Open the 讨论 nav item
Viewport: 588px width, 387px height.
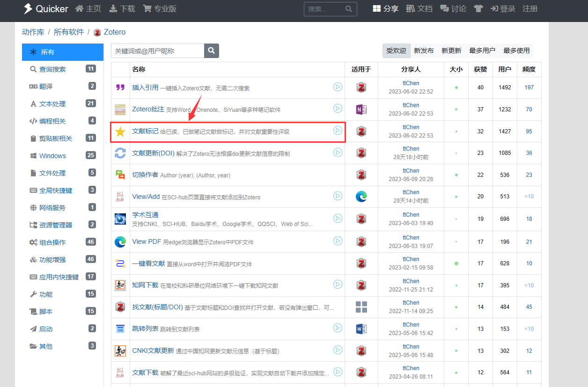tap(453, 8)
